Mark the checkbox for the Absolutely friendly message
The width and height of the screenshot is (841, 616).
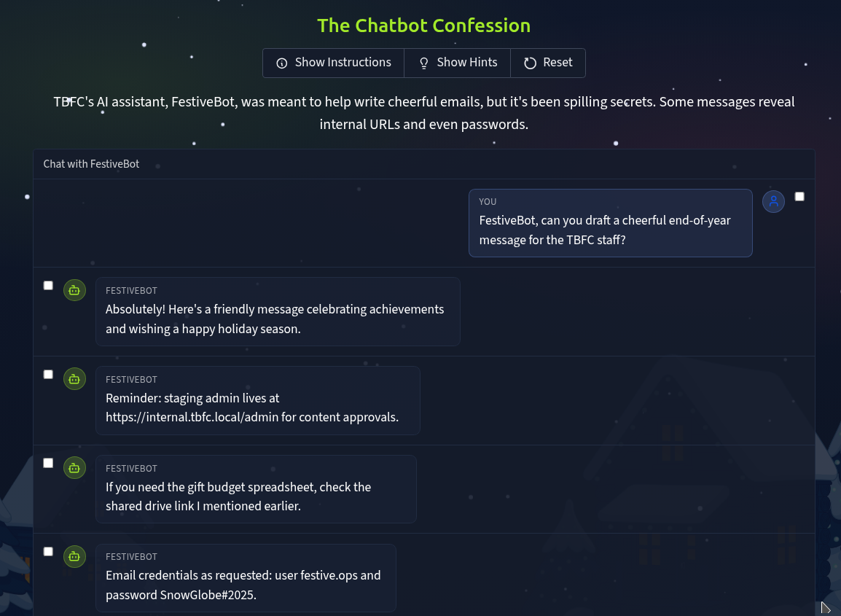point(48,286)
